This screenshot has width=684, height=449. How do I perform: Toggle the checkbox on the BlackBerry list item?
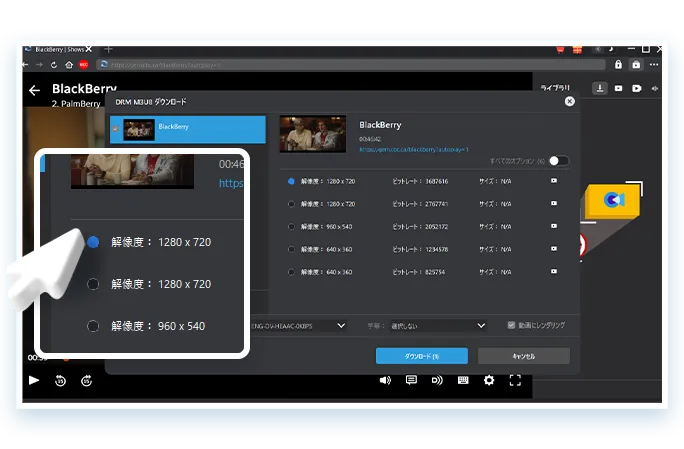(115, 129)
